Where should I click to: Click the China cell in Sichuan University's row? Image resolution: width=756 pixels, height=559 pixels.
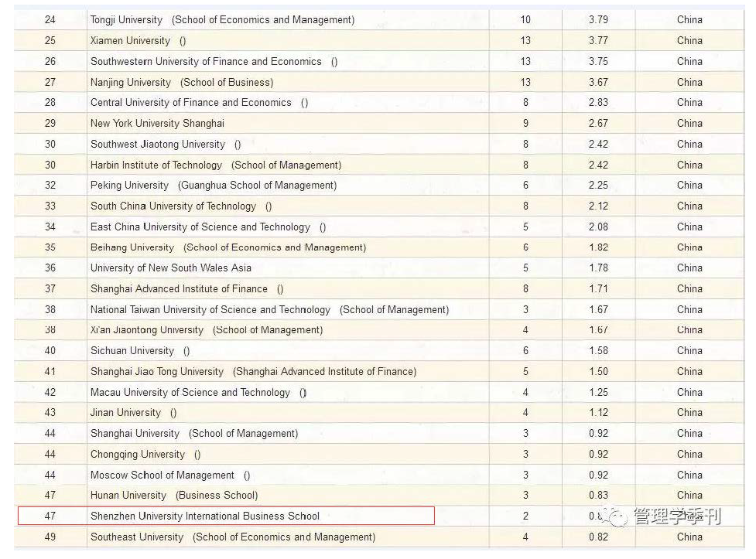(x=689, y=350)
